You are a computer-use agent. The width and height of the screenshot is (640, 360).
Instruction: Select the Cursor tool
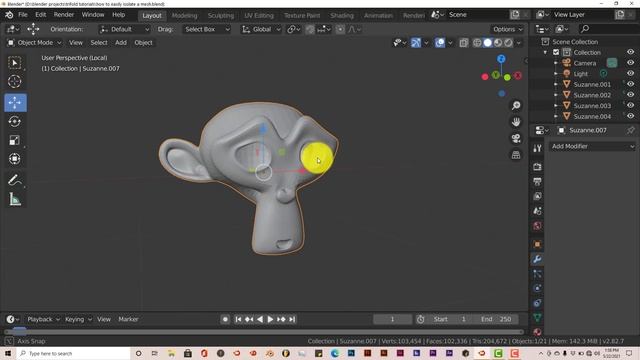tap(15, 82)
